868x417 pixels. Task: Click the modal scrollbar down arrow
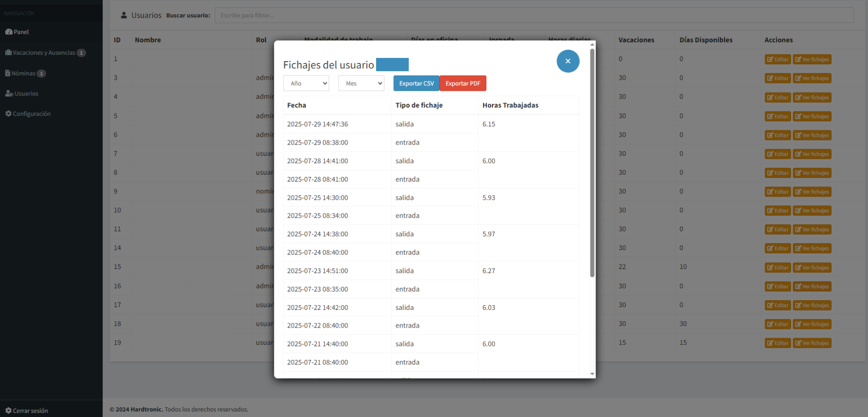tap(592, 374)
